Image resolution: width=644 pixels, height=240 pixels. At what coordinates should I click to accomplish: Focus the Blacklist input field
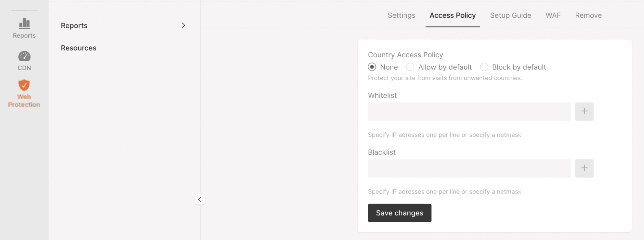(469, 168)
